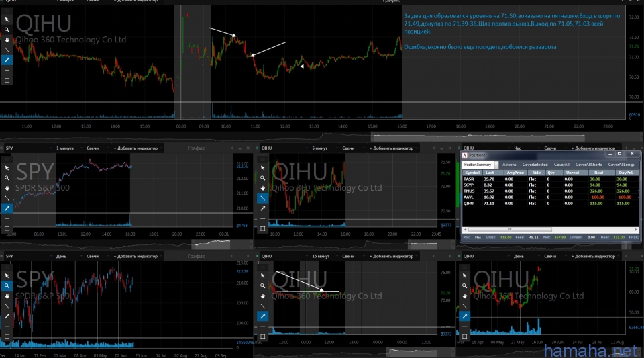The height and width of the screenshot is (358, 644).
Task: Open the Actions menu in Positions window
Action: click(x=509, y=165)
